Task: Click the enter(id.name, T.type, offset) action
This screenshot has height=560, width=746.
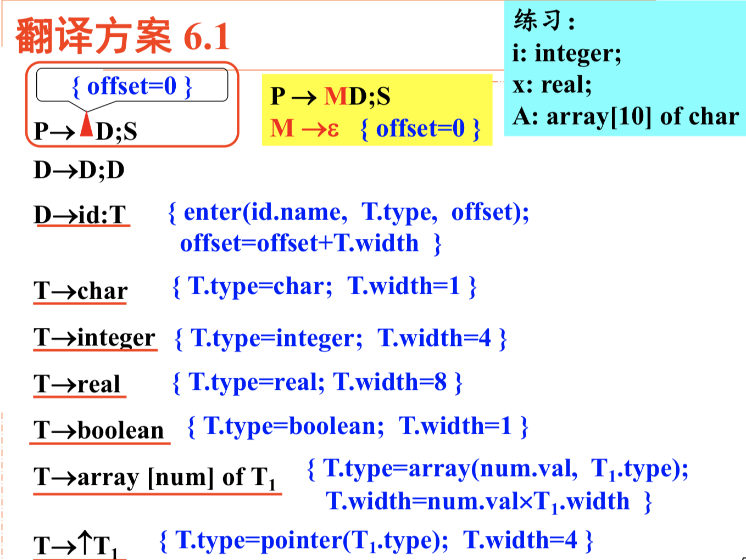Action: (x=349, y=212)
